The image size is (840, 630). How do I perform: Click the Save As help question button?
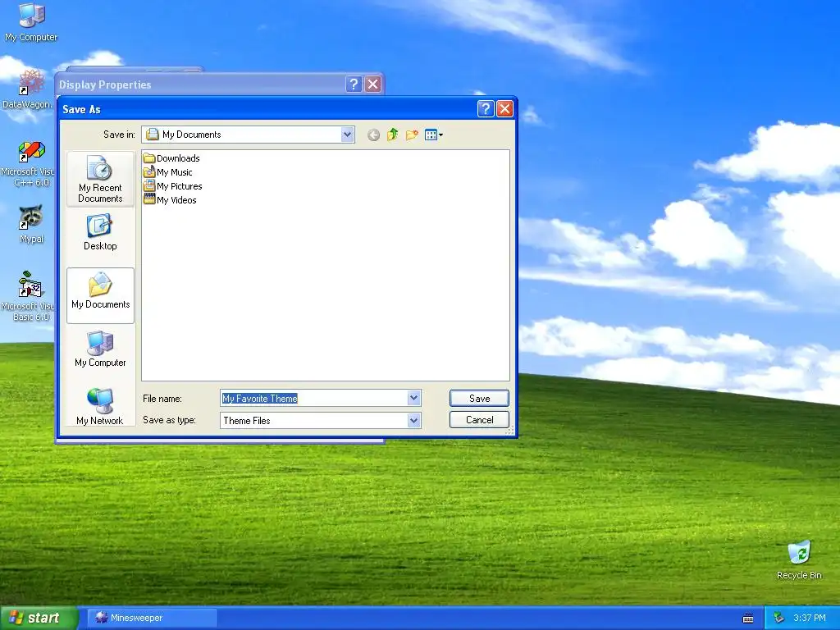486,109
